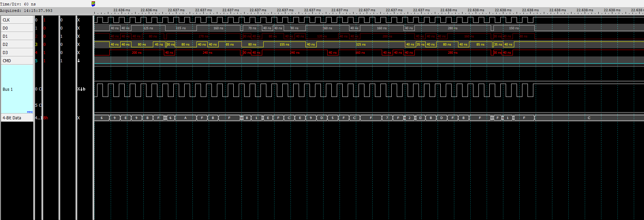Click the X trigger condition on 4-Bit Data row
The width and height of the screenshot is (644, 220).
(x=79, y=118)
